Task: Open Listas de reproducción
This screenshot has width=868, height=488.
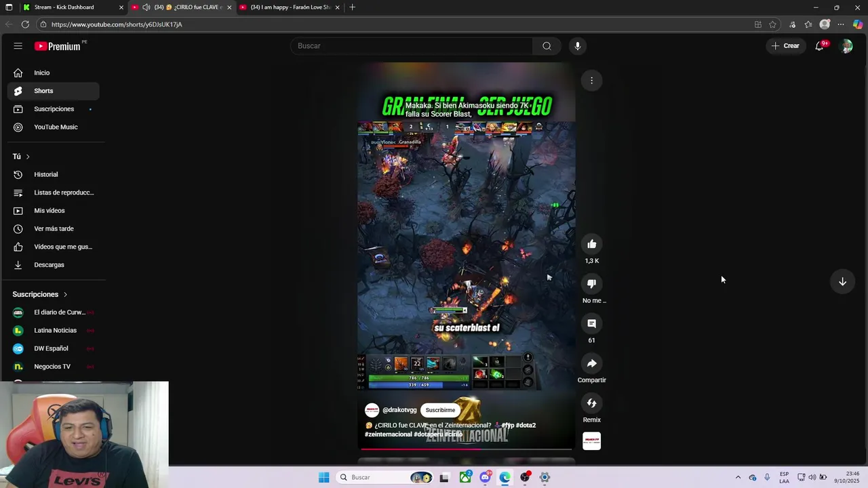Action: [54, 192]
